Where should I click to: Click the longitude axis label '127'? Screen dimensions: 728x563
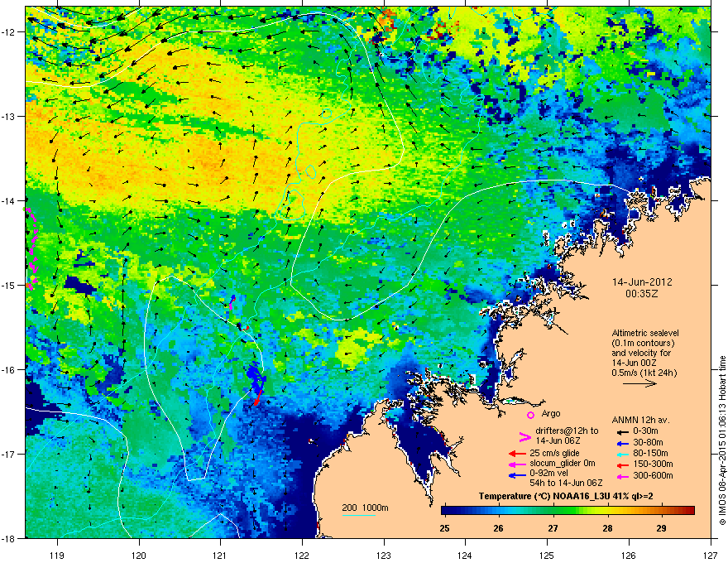coord(711,555)
